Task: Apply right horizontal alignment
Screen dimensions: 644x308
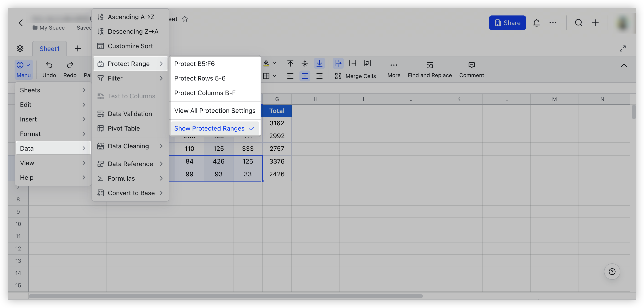Action: pyautogui.click(x=319, y=76)
